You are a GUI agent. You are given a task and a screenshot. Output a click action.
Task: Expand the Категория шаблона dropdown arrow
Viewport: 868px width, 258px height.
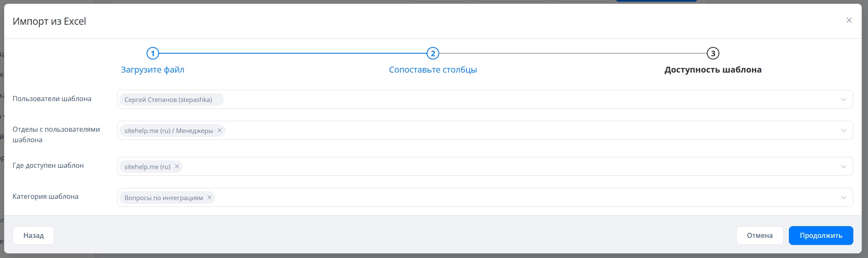[843, 198]
